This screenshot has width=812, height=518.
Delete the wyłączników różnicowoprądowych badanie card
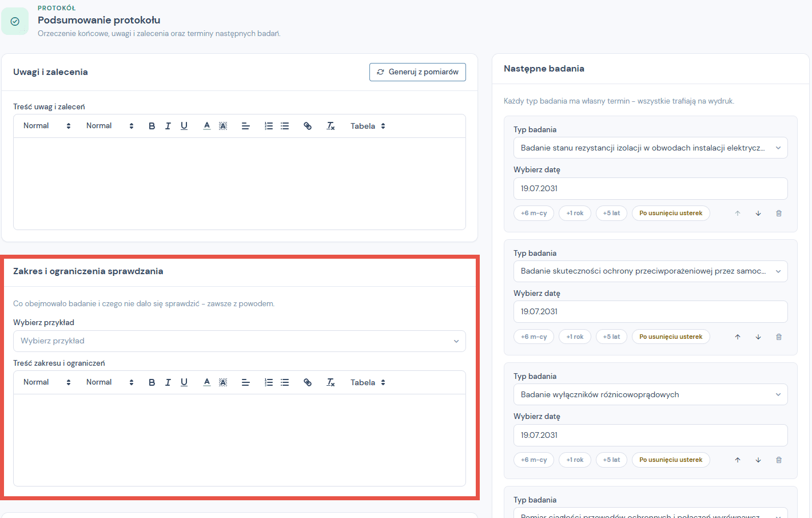click(779, 460)
